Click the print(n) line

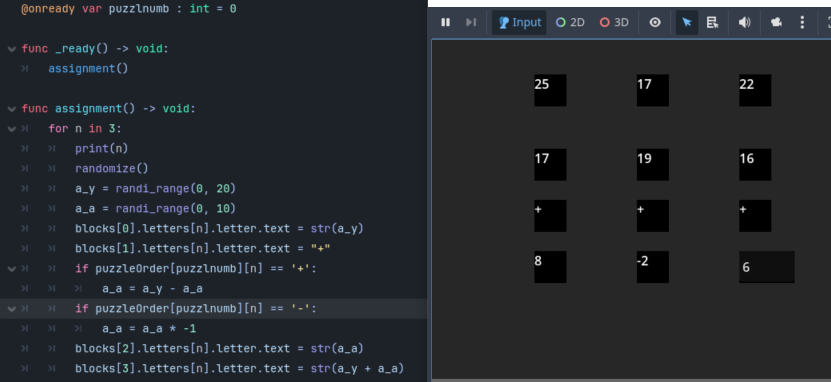pyautogui.click(x=101, y=148)
